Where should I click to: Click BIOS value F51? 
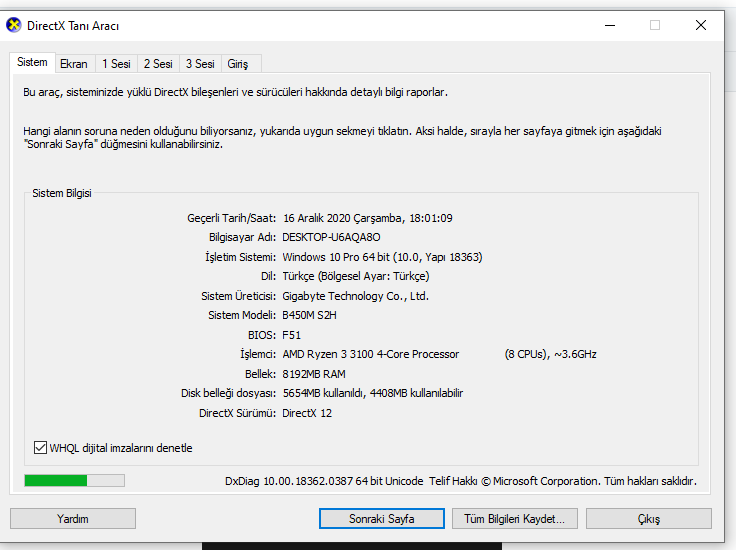tap(291, 335)
